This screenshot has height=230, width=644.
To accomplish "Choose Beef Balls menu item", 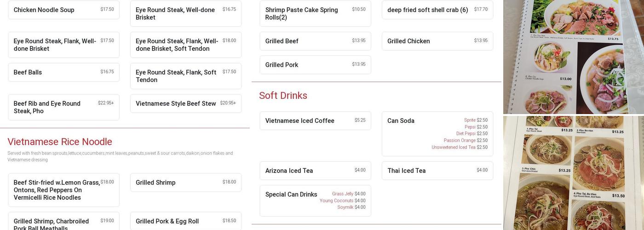I will (x=63, y=73).
